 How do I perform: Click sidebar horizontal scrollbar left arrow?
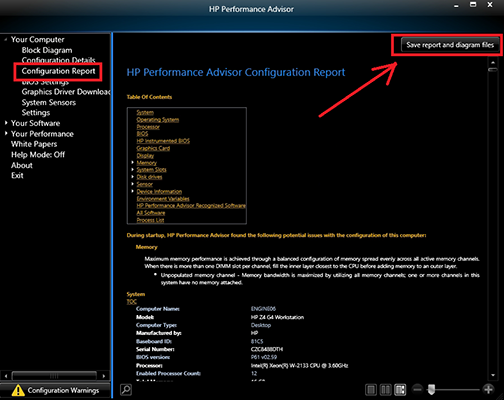(6, 376)
